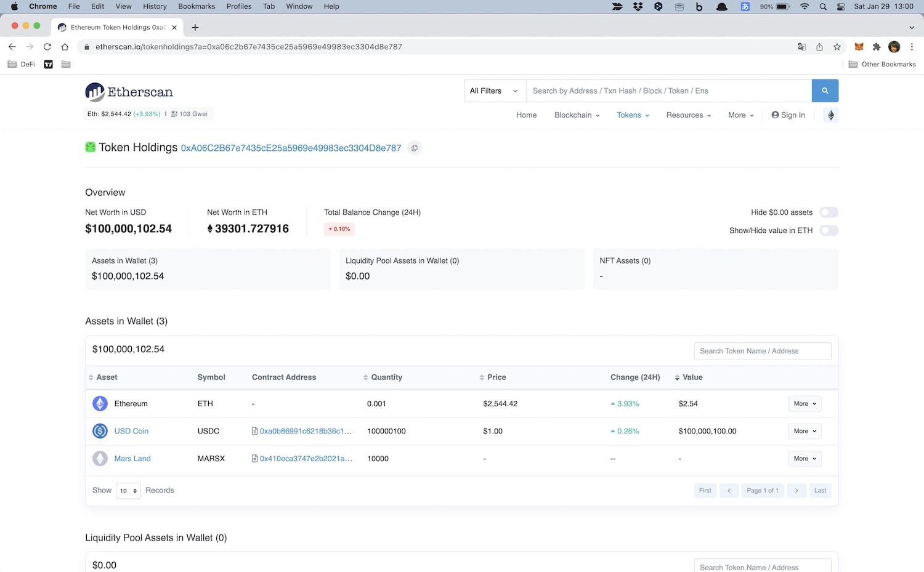Open the browser home page button
Image resolution: width=924 pixels, height=572 pixels.
[x=65, y=47]
